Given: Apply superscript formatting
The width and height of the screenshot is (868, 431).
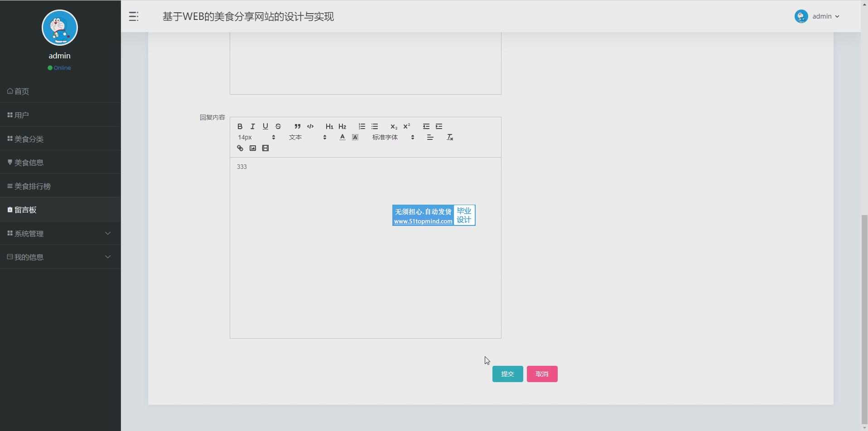Looking at the screenshot, I should (x=407, y=126).
